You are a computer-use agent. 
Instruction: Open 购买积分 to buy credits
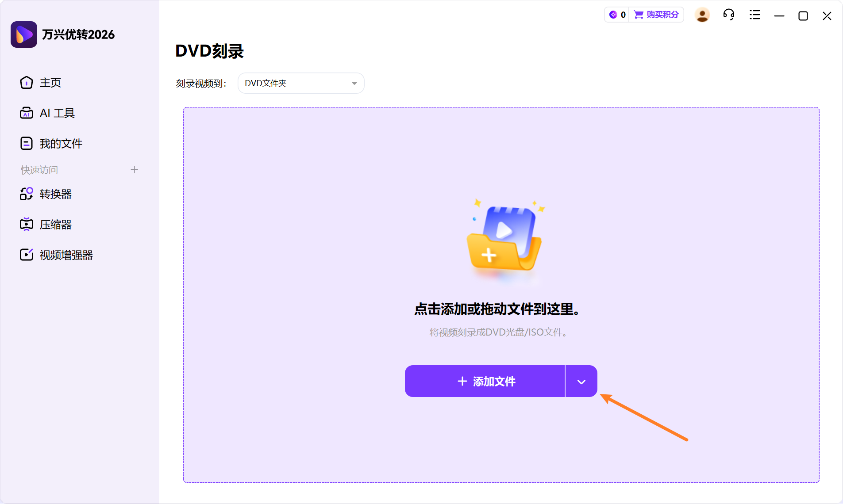point(662,14)
